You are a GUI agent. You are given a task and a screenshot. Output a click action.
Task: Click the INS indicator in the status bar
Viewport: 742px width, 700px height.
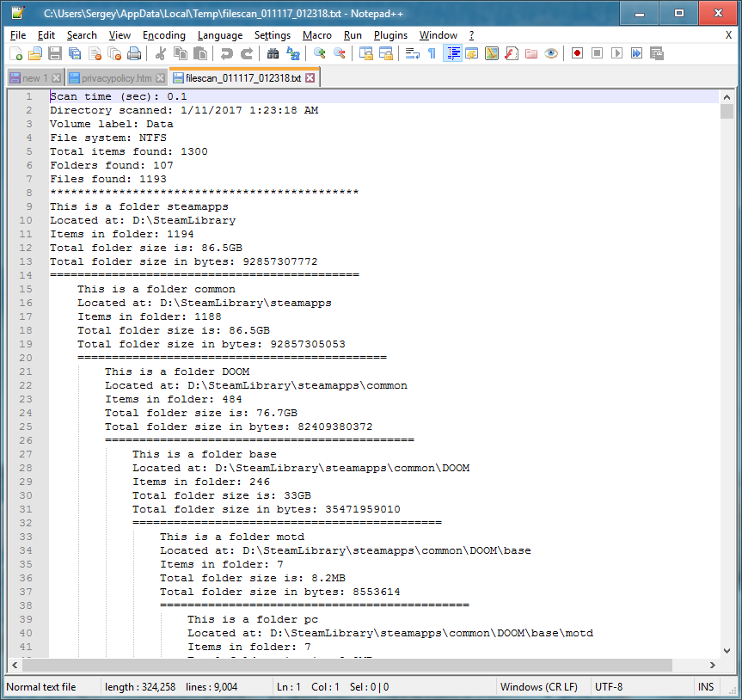pyautogui.click(x=706, y=687)
